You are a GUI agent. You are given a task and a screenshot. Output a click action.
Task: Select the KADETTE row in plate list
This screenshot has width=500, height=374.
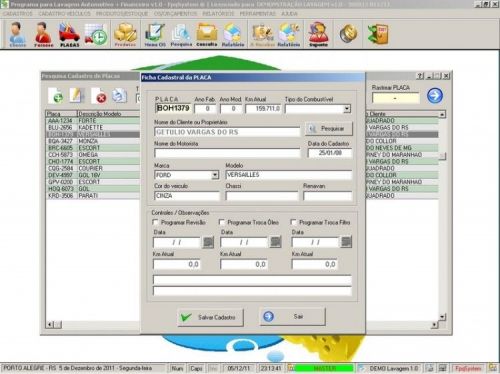click(93, 127)
